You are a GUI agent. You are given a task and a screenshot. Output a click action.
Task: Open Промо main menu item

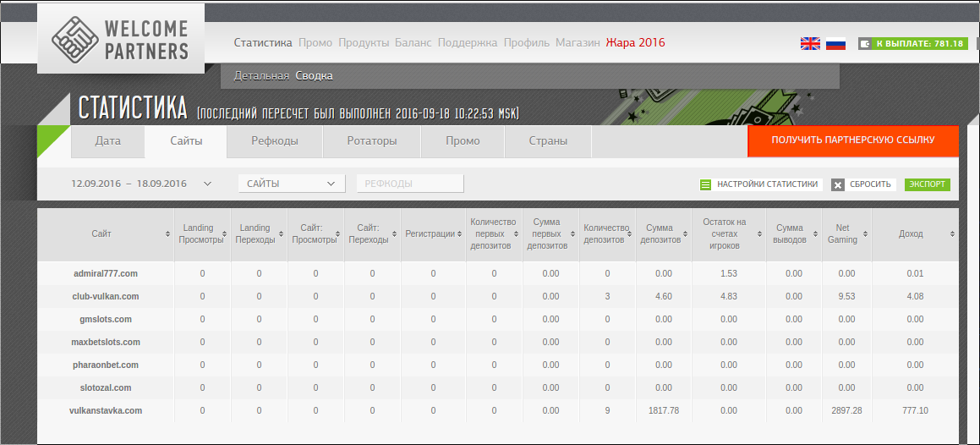pos(315,43)
